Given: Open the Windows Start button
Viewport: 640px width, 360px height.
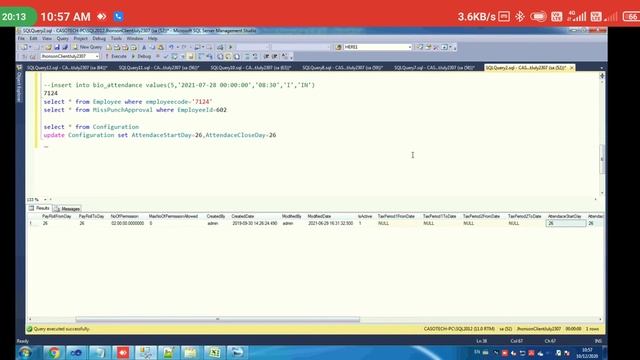Looking at the screenshot, I should point(25,353).
